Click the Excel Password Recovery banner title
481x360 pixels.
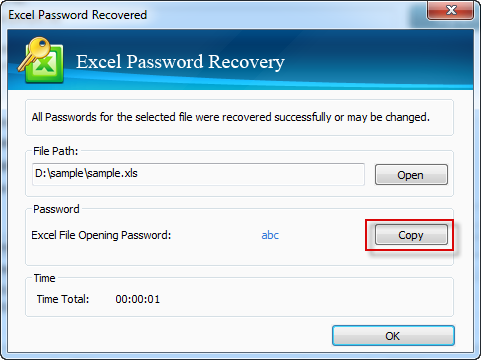(180, 62)
